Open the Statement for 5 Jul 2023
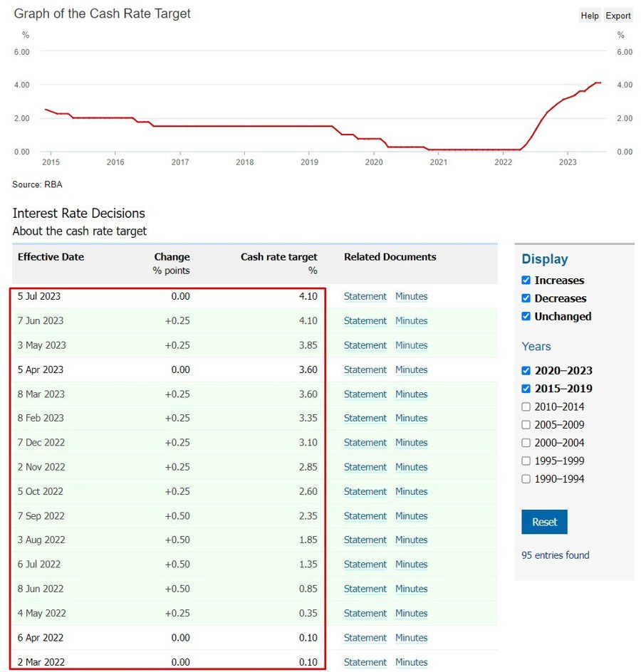The image size is (641, 672). 365,296
